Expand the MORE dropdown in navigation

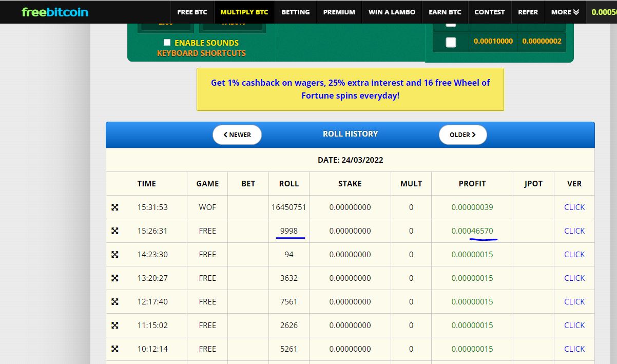pyautogui.click(x=565, y=12)
